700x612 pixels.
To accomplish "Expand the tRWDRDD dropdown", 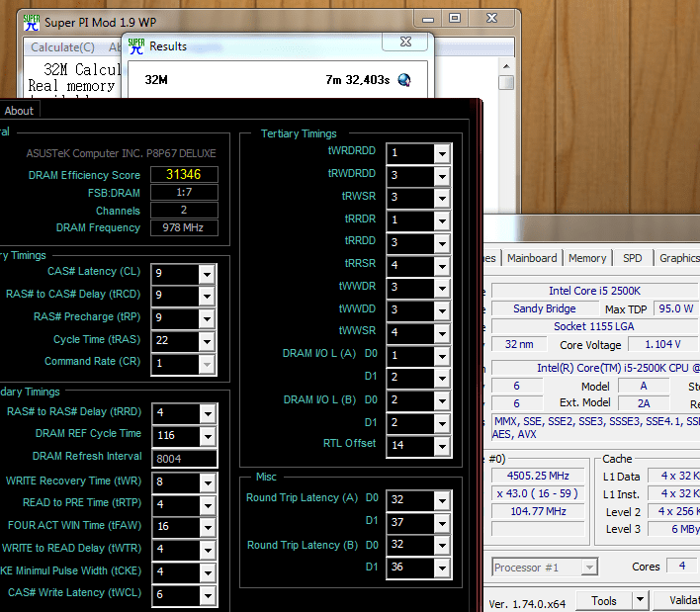I will 442,176.
